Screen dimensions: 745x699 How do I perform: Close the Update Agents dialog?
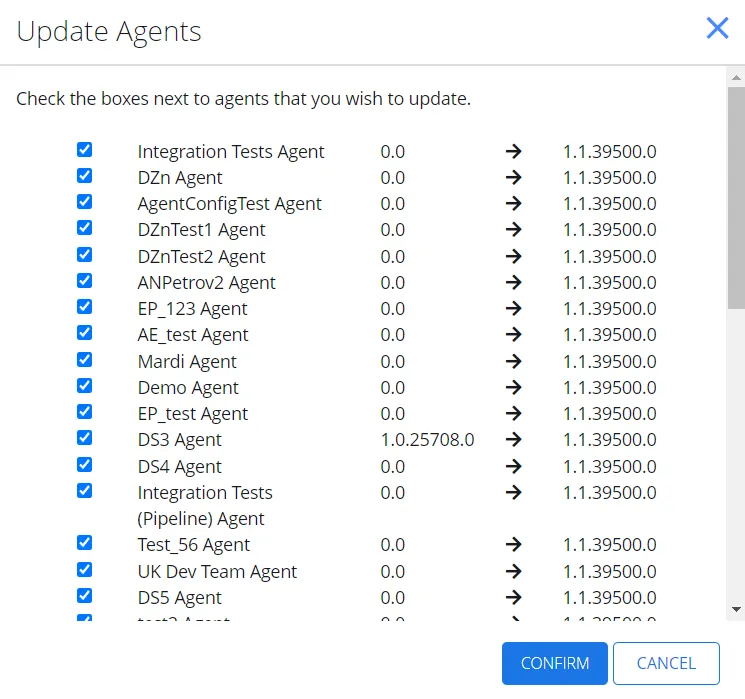coord(717,28)
